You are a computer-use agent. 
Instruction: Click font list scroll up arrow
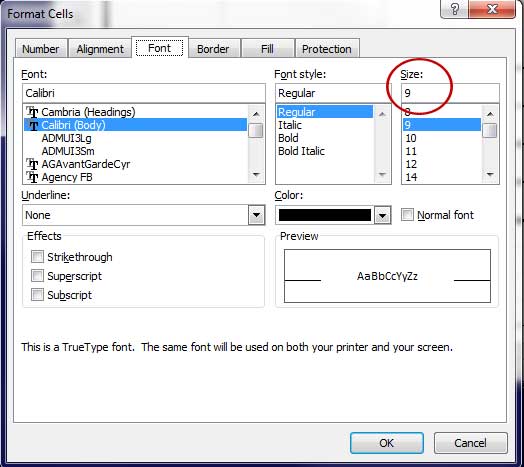pos(256,114)
